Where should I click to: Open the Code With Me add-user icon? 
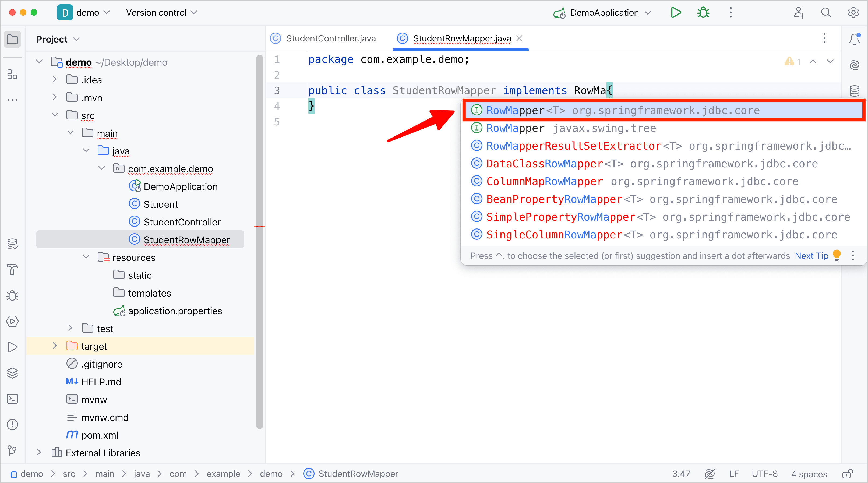pyautogui.click(x=799, y=13)
